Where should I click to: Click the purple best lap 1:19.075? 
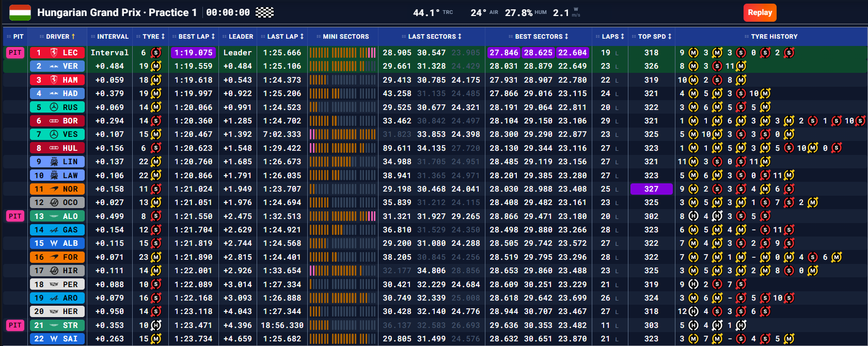point(194,53)
